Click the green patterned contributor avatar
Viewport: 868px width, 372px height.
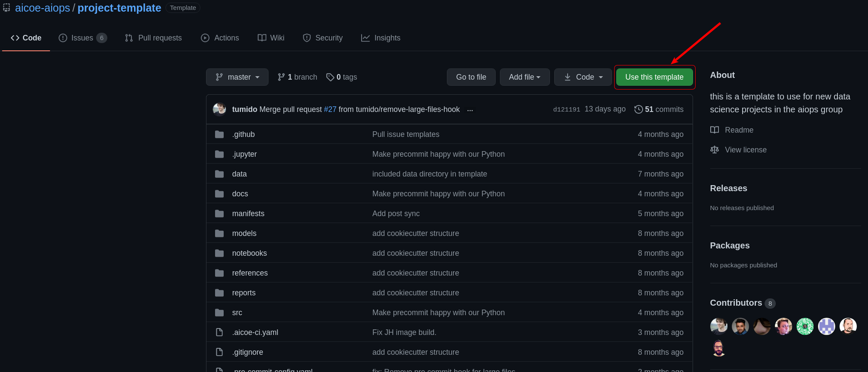(x=805, y=326)
